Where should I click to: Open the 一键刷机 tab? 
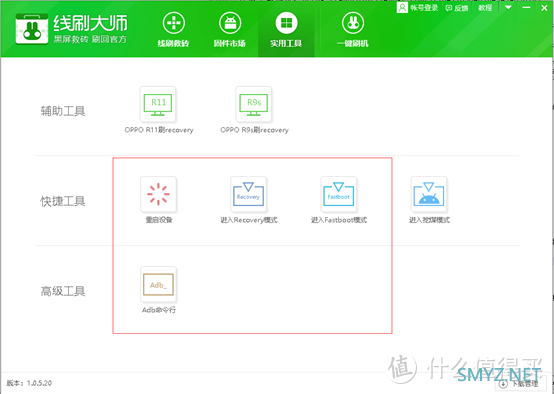(x=353, y=29)
